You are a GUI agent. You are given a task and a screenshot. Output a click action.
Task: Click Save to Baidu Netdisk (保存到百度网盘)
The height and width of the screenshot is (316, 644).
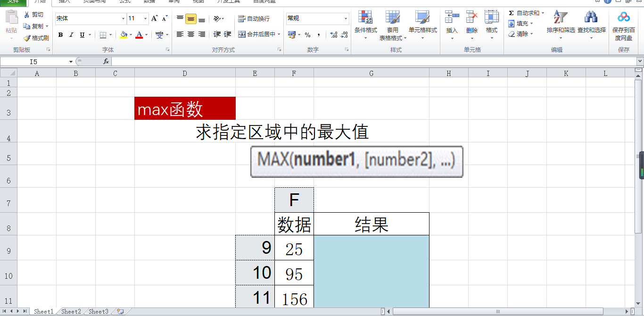coord(624,25)
